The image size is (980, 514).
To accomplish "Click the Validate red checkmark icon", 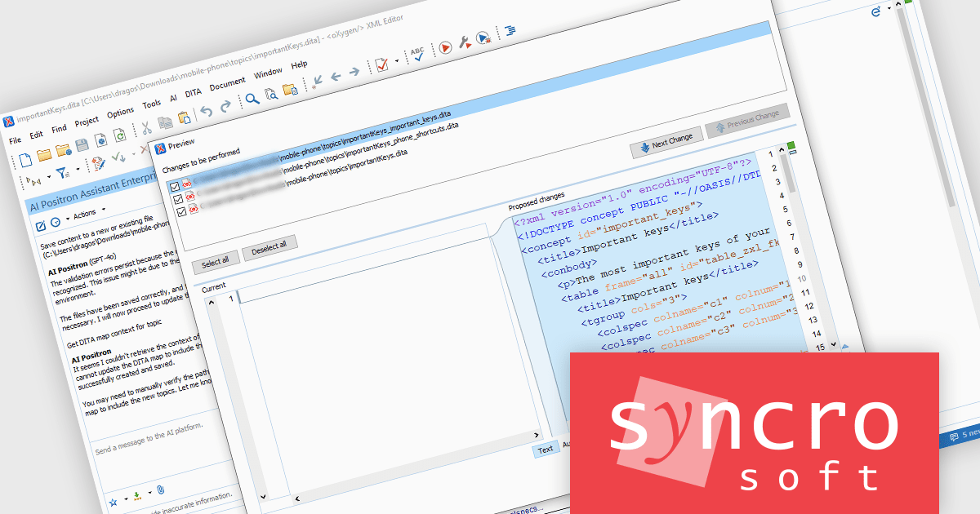I will pyautogui.click(x=381, y=64).
